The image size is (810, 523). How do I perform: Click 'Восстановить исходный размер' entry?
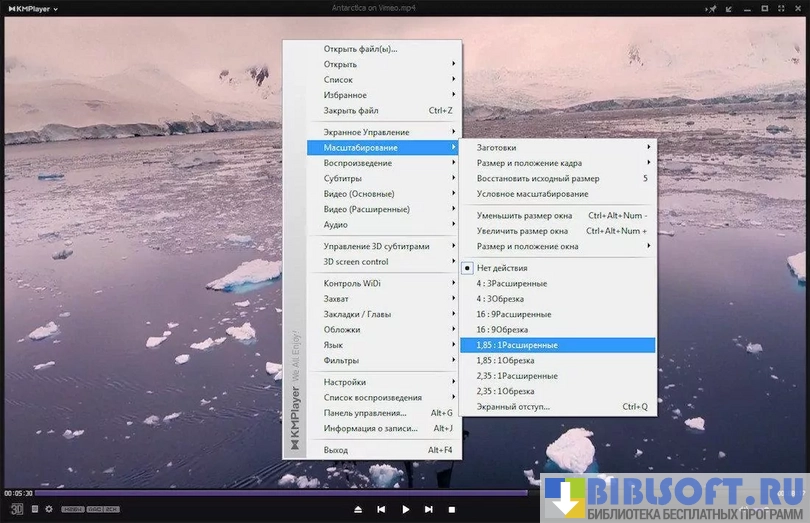click(538, 178)
